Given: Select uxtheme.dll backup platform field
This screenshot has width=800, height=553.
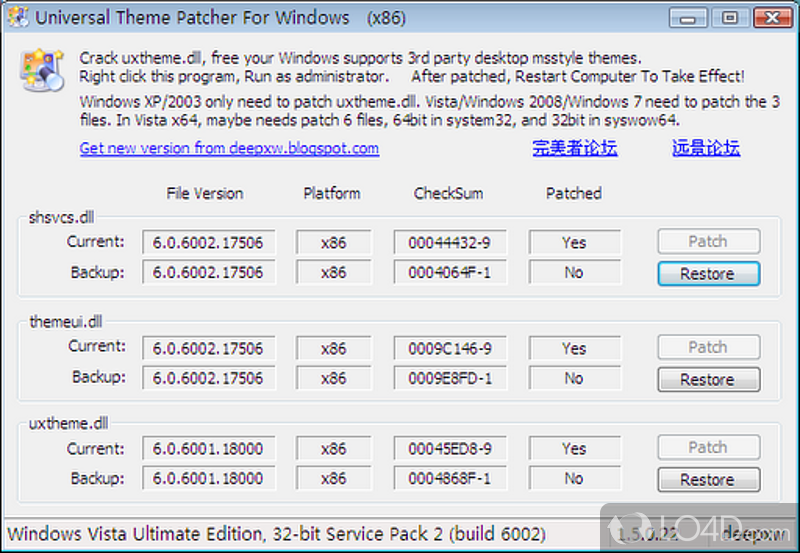Looking at the screenshot, I should click(334, 478).
